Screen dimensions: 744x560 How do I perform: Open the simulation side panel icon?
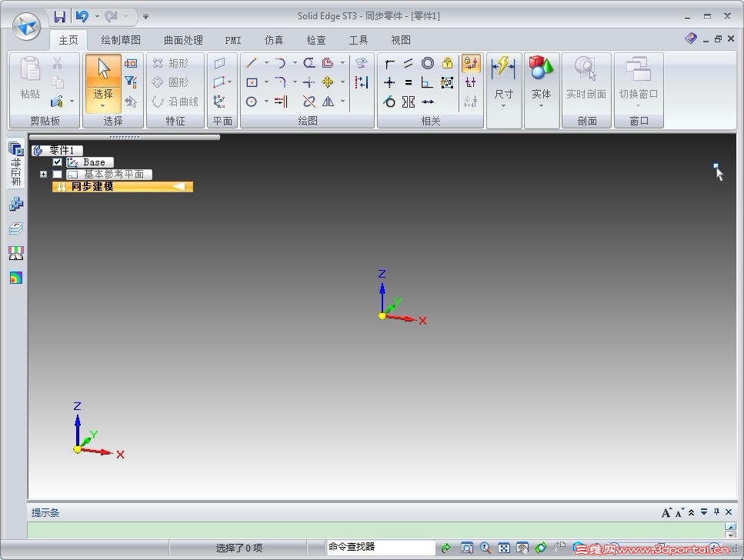tap(15, 278)
